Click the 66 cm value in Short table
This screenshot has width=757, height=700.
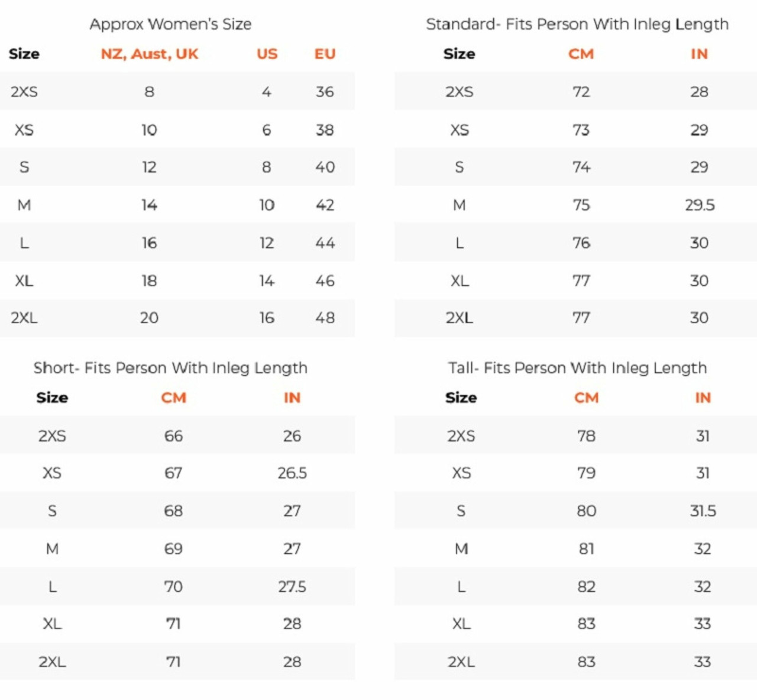point(173,436)
